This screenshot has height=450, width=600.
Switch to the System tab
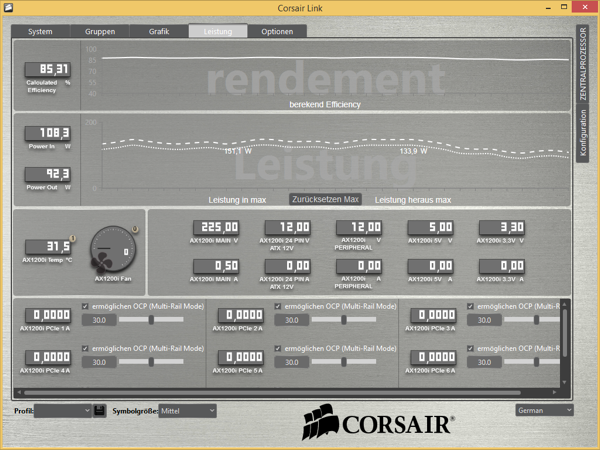pos(40,31)
